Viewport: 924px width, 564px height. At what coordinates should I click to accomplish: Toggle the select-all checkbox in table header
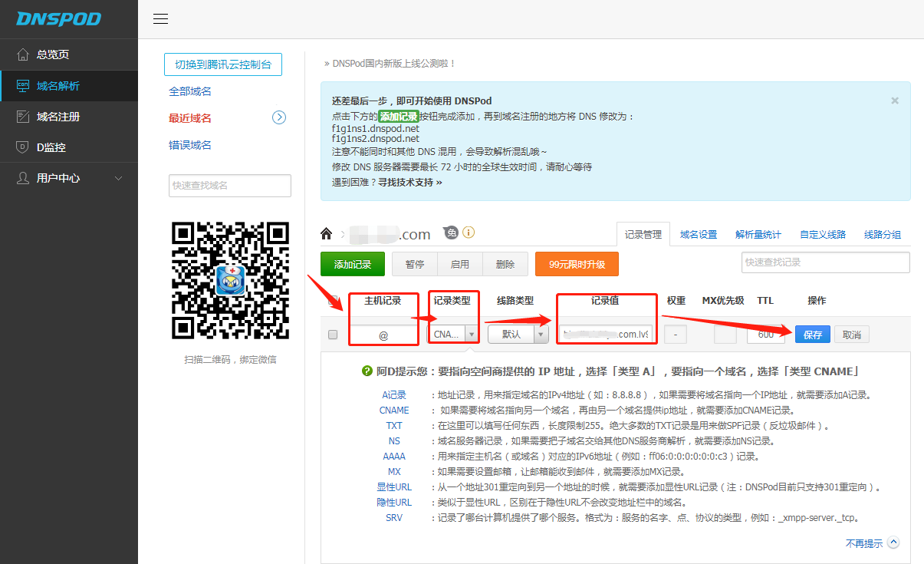tap(333, 301)
